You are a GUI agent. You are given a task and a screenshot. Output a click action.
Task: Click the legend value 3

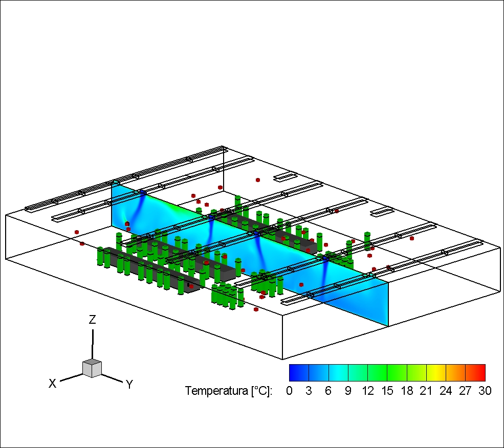(x=309, y=391)
